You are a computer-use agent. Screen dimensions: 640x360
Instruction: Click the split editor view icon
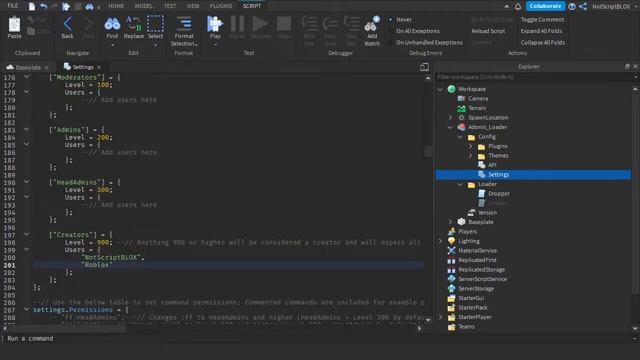424,67
